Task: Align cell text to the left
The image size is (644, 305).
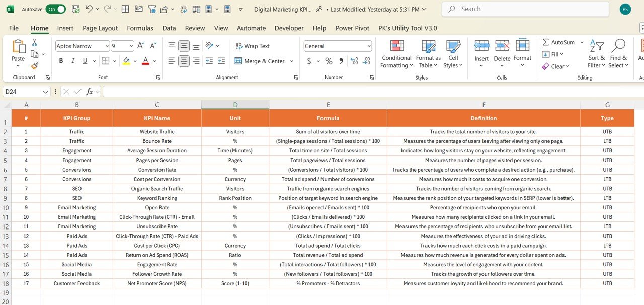Action: pyautogui.click(x=172, y=61)
